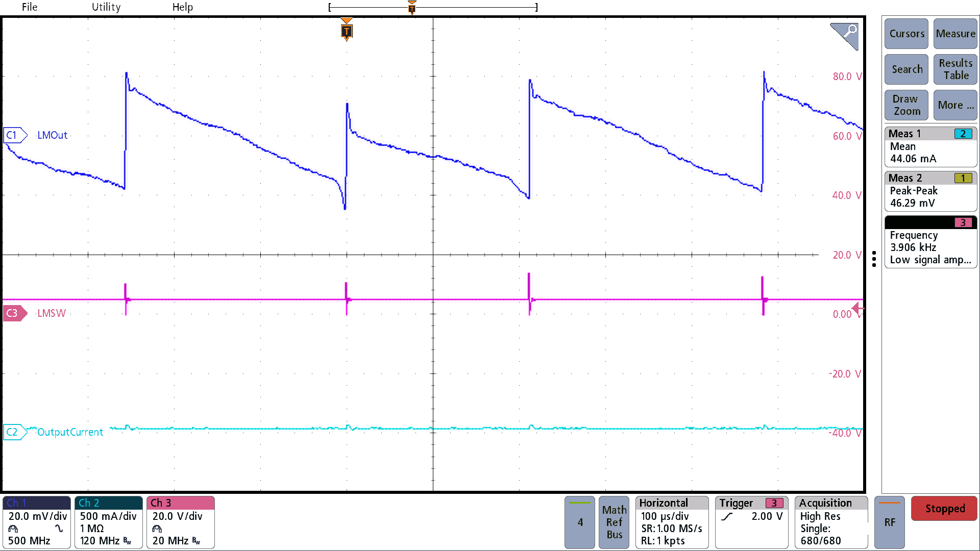Screen dimensions: 980x551
Task: Click the pink Meas 3 source badge
Action: click(964, 223)
